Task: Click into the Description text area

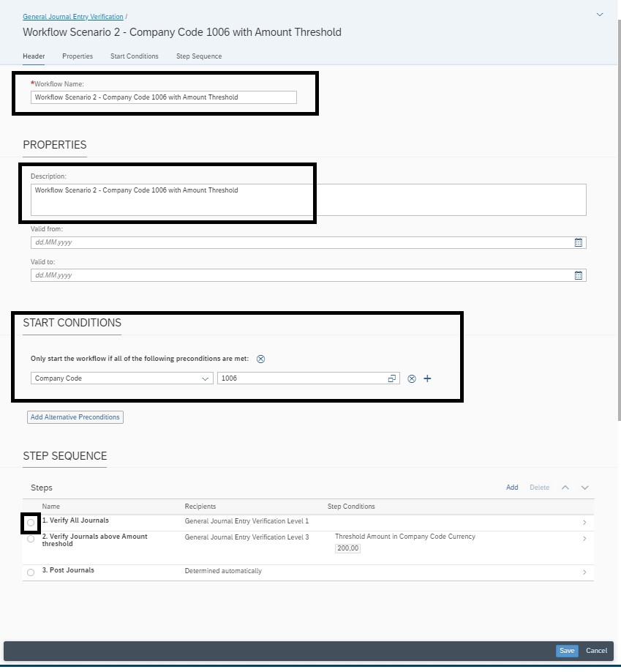Action: click(309, 200)
